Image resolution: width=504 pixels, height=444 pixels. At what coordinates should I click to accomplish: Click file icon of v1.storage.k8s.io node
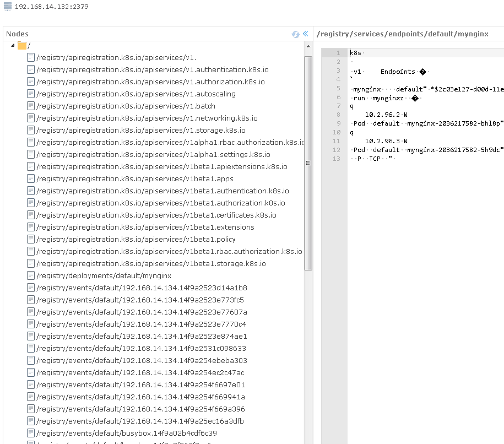pyautogui.click(x=30, y=130)
